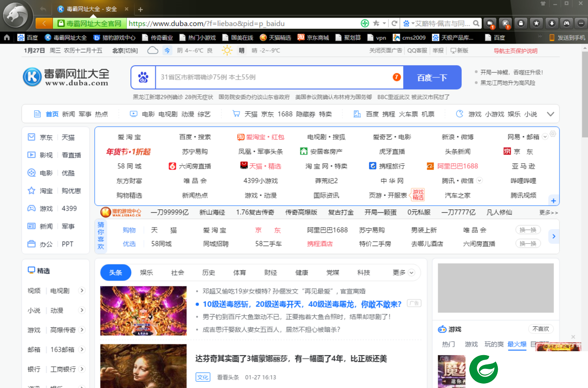Expand 高爆传奇 sidebar arrow
This screenshot has height=388, width=588.
coord(82,330)
